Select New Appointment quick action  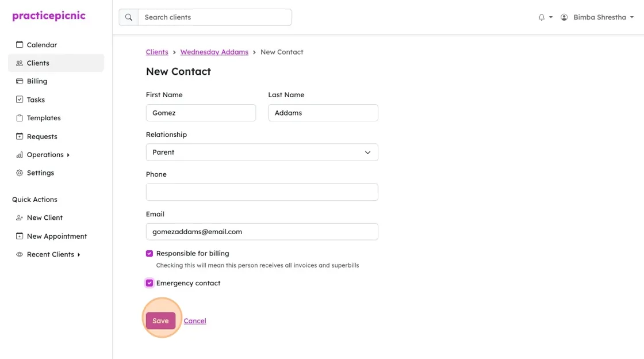(x=56, y=236)
